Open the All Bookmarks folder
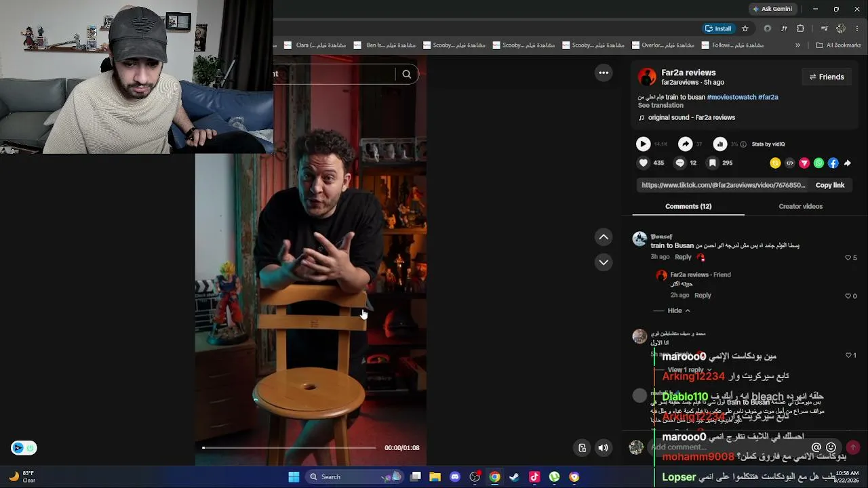The height and width of the screenshot is (488, 868). pyautogui.click(x=838, y=45)
